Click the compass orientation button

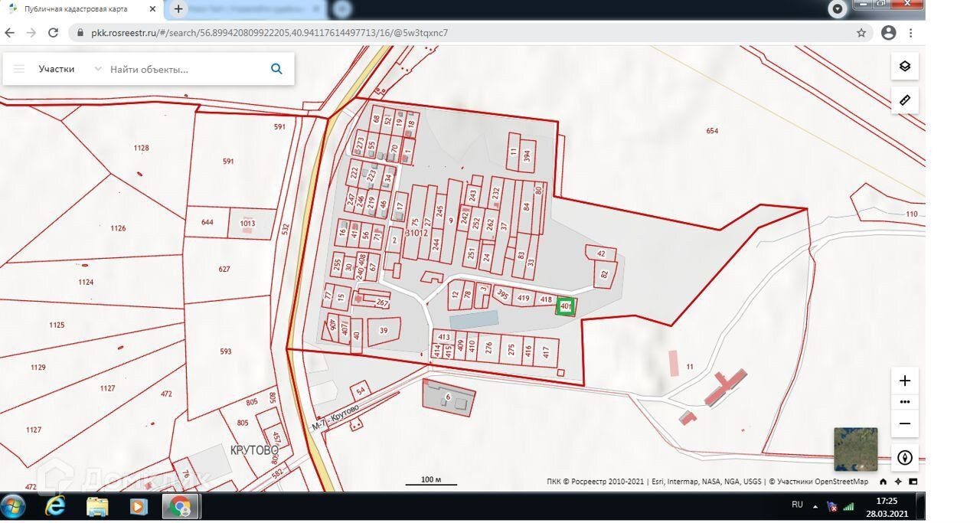pos(904,458)
